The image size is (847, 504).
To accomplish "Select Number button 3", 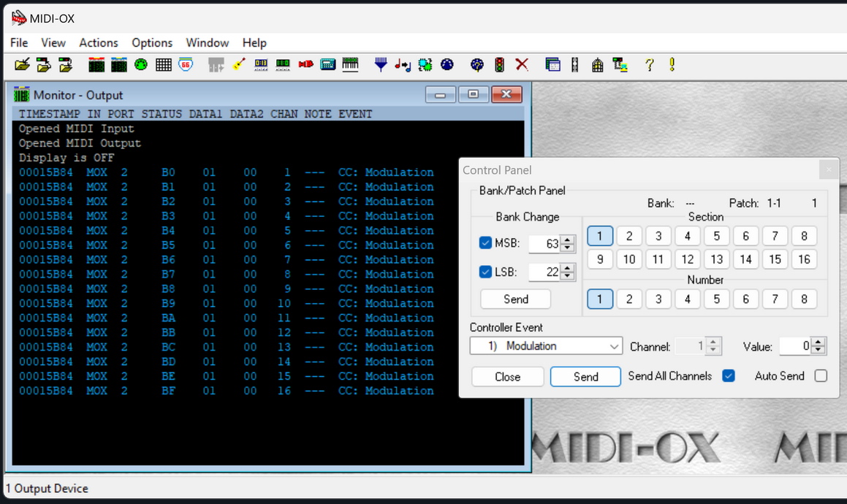I will pyautogui.click(x=658, y=299).
